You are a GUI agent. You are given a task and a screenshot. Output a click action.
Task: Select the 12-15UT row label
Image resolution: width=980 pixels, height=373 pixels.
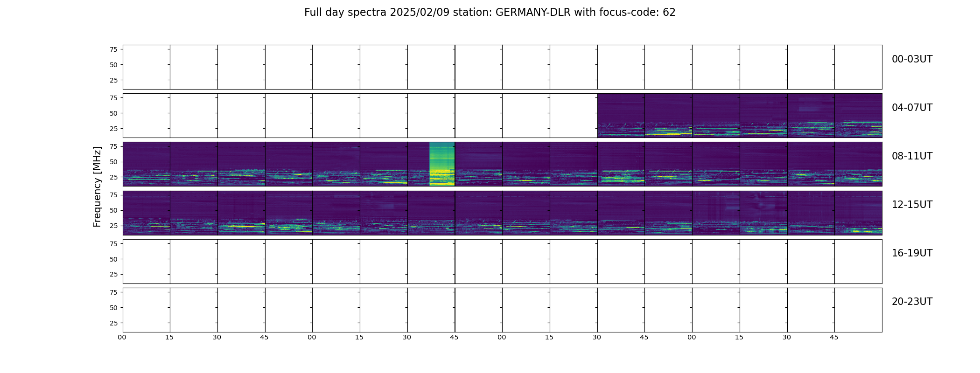tap(912, 205)
